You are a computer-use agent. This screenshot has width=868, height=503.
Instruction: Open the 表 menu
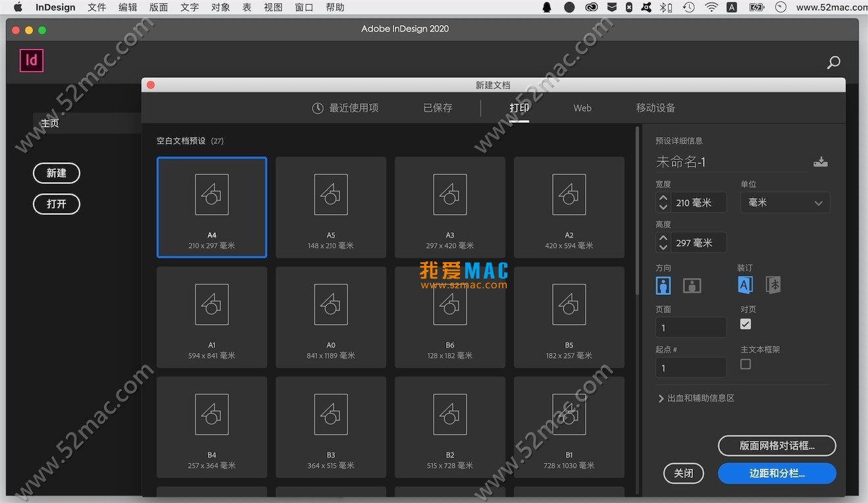[x=247, y=7]
